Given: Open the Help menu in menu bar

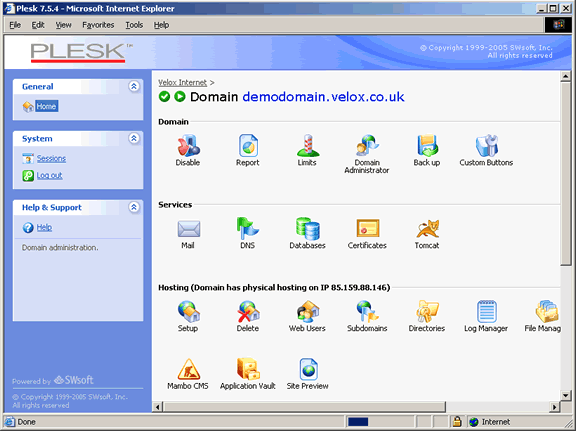Looking at the screenshot, I should coord(161,25).
